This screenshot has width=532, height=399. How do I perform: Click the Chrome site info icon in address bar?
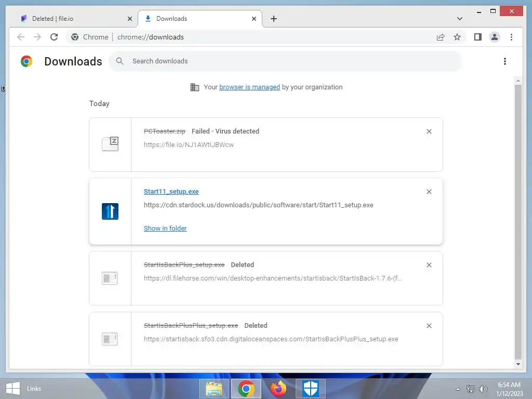pyautogui.click(x=75, y=37)
